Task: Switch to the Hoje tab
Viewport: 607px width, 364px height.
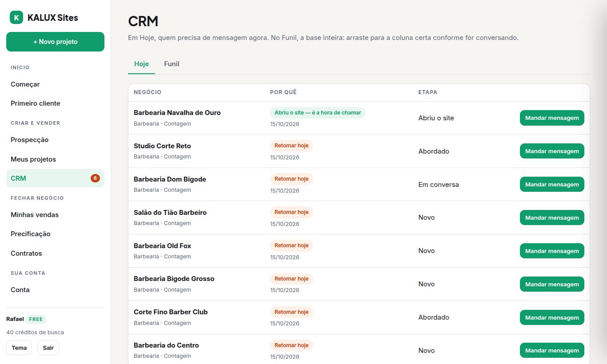Action: (x=141, y=64)
